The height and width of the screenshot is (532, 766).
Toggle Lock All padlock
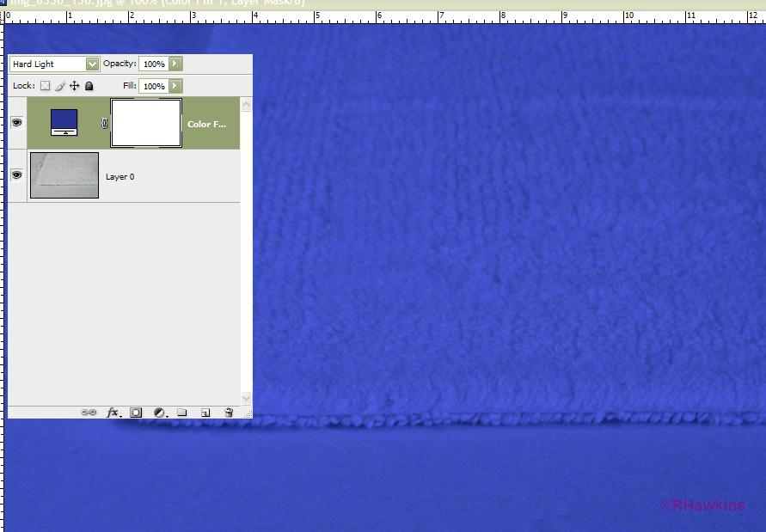(89, 86)
